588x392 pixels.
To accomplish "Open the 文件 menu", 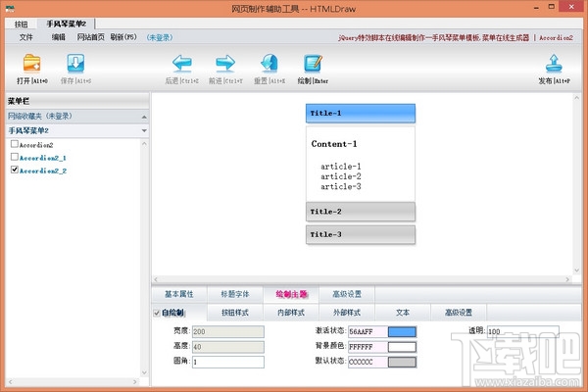I will click(x=26, y=37).
